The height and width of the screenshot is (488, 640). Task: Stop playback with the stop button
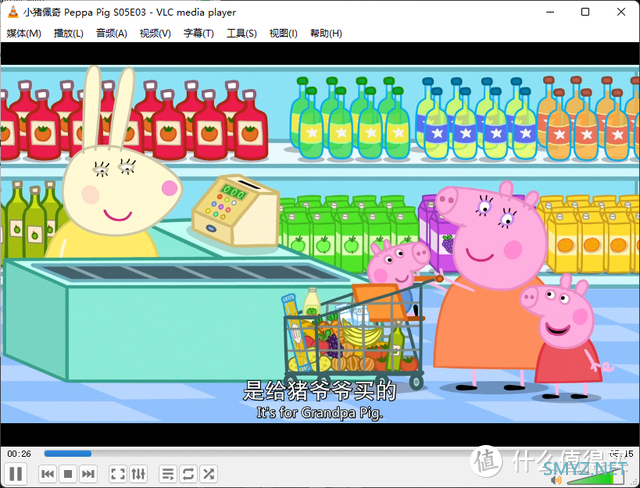point(68,474)
